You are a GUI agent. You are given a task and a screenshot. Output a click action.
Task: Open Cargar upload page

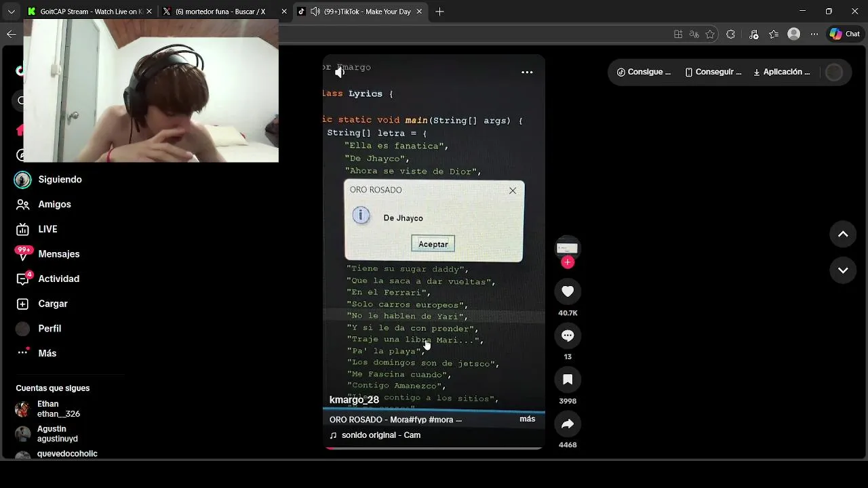point(52,304)
